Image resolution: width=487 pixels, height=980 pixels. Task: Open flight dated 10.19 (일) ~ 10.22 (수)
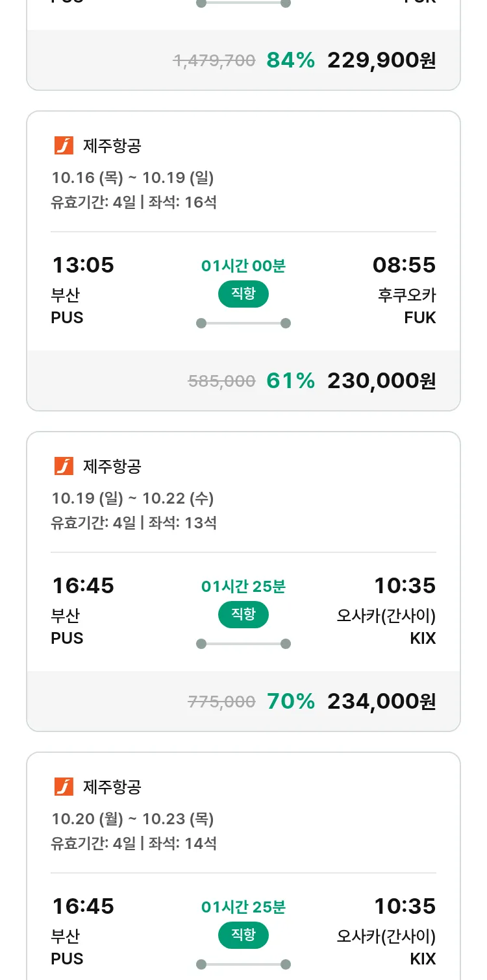pos(132,498)
